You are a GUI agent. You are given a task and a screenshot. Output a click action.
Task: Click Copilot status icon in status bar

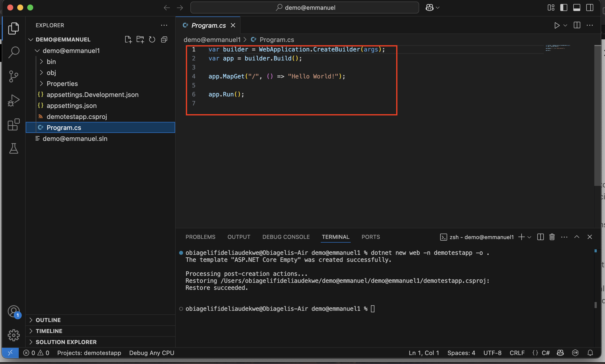click(x=560, y=353)
